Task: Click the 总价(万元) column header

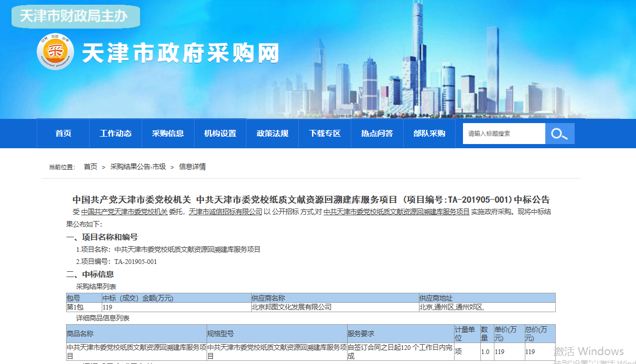Action: pos(540,334)
